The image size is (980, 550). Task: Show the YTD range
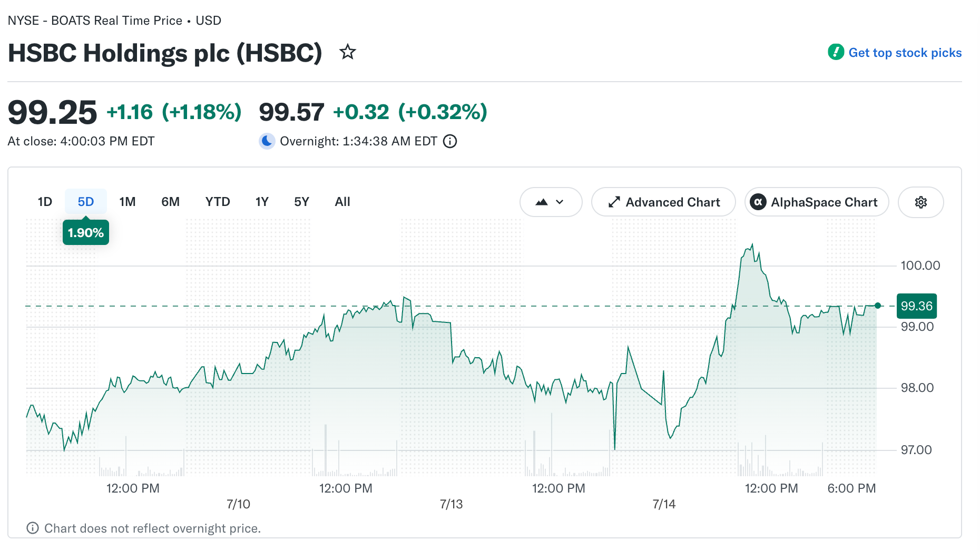tap(218, 202)
